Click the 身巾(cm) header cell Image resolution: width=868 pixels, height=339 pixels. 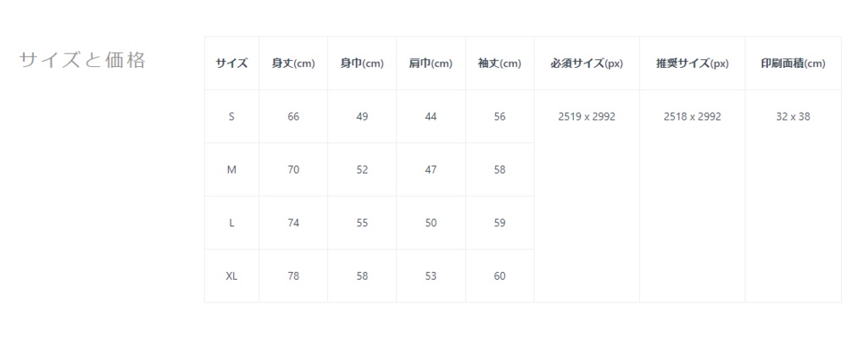click(x=362, y=63)
